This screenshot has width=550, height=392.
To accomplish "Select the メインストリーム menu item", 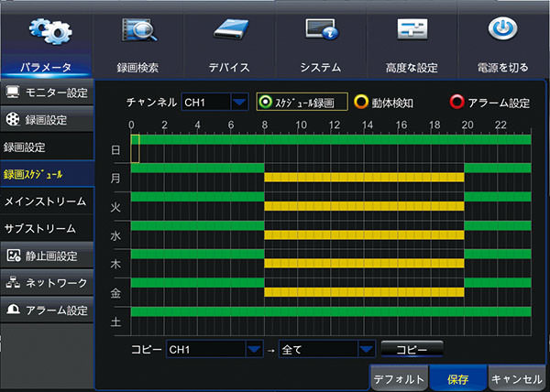I will (46, 201).
